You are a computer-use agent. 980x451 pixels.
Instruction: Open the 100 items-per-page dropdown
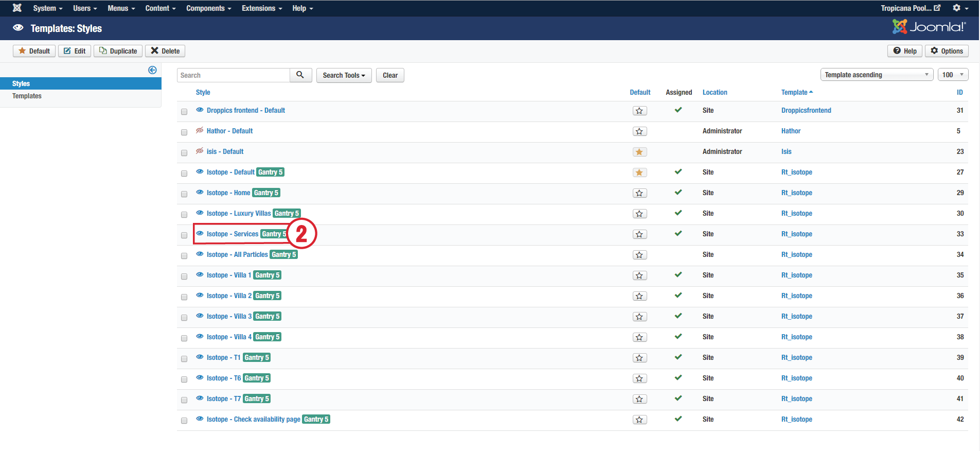click(953, 75)
